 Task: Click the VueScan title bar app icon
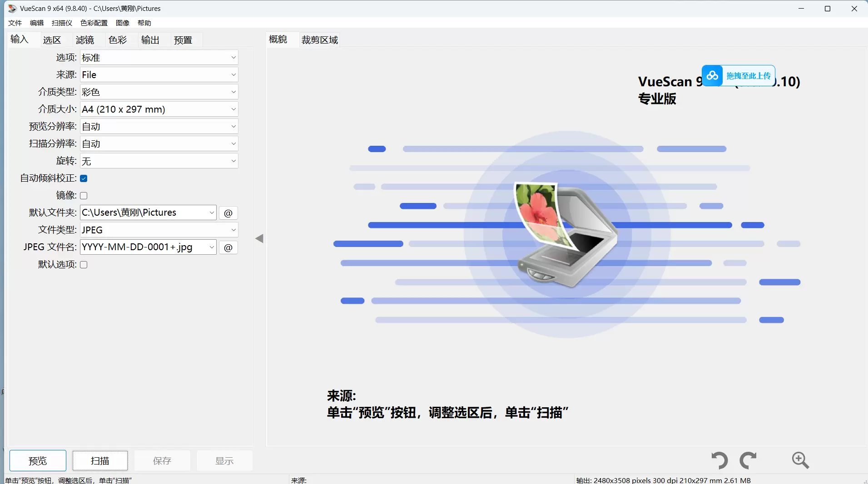(12, 9)
